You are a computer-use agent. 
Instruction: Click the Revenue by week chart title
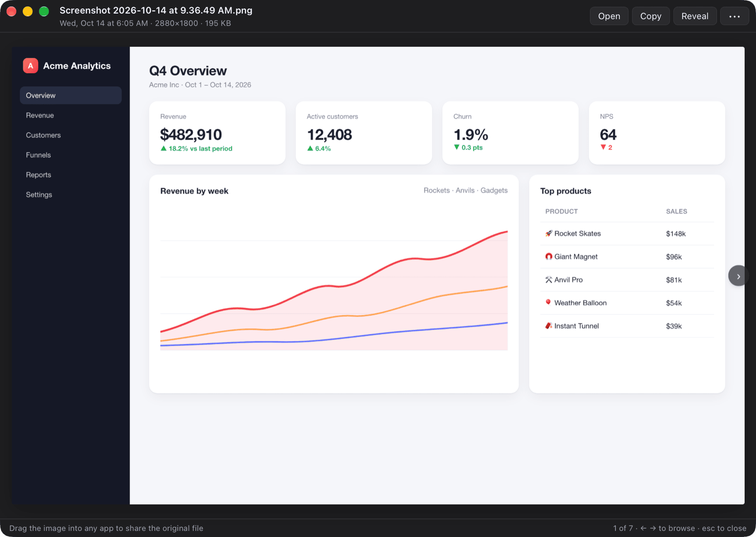pos(194,191)
